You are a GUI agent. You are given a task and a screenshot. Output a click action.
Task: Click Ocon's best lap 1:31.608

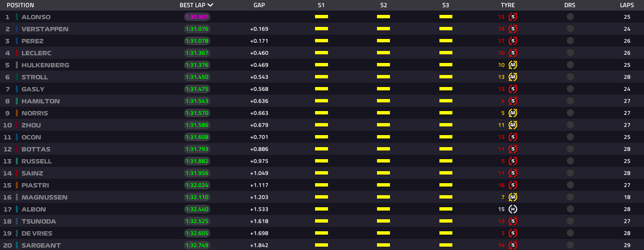pos(197,137)
